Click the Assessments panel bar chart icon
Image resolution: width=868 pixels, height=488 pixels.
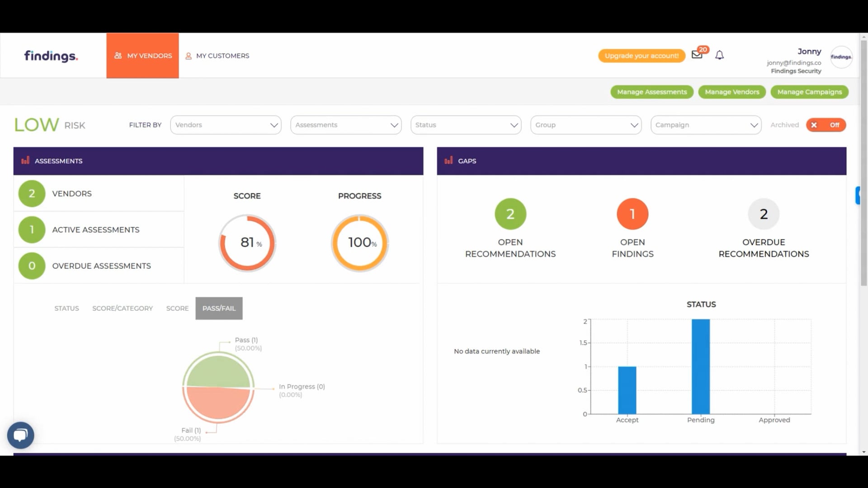[x=25, y=160]
